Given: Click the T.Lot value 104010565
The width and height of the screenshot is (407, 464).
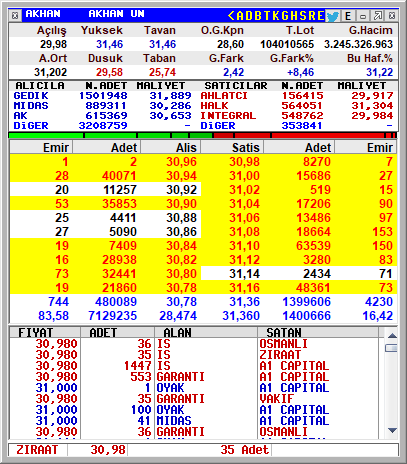Looking at the screenshot, I should coord(287,44).
